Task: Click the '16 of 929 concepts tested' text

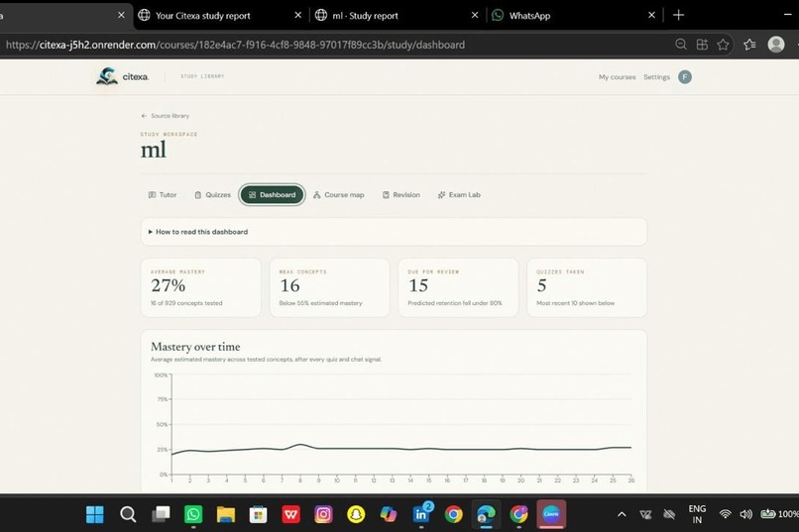Action: coord(186,303)
